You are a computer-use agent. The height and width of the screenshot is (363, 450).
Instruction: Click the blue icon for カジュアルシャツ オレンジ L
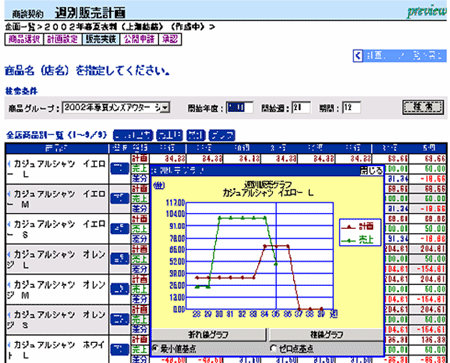[x=119, y=259]
